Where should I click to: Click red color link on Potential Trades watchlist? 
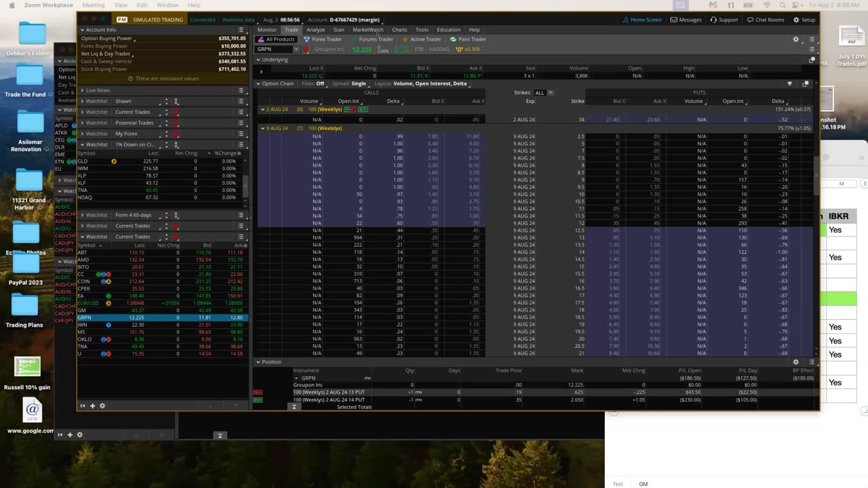click(x=176, y=123)
